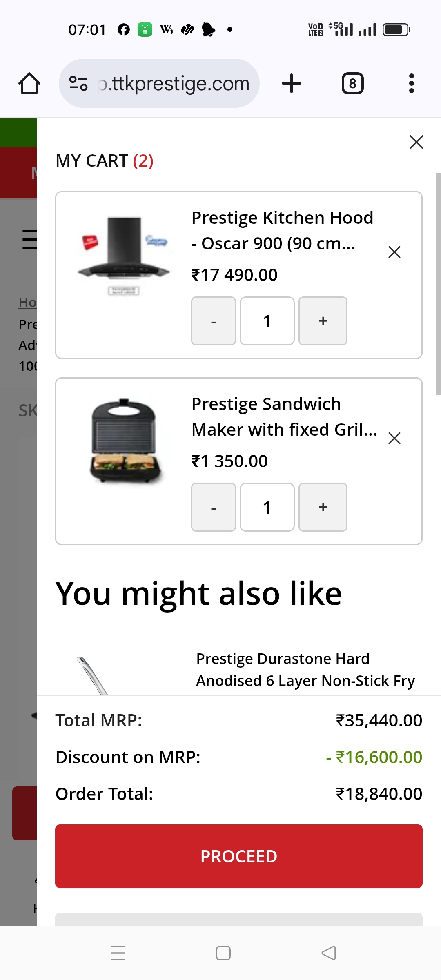Open Prestige Durastone Fry Pan suggestion
The height and width of the screenshot is (980, 441).
pyautogui.click(x=305, y=670)
